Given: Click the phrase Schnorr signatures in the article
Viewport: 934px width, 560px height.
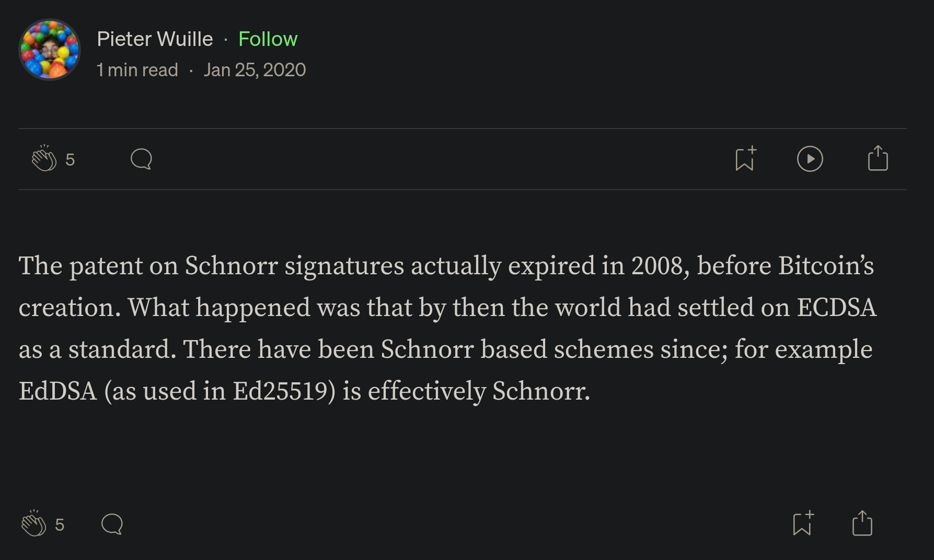Looking at the screenshot, I should point(294,266).
